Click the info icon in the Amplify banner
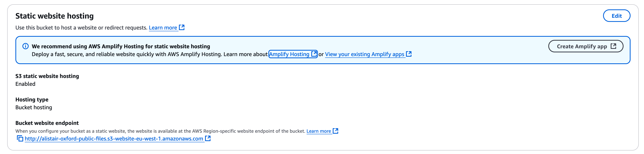This screenshot has width=644, height=154. pos(26,46)
